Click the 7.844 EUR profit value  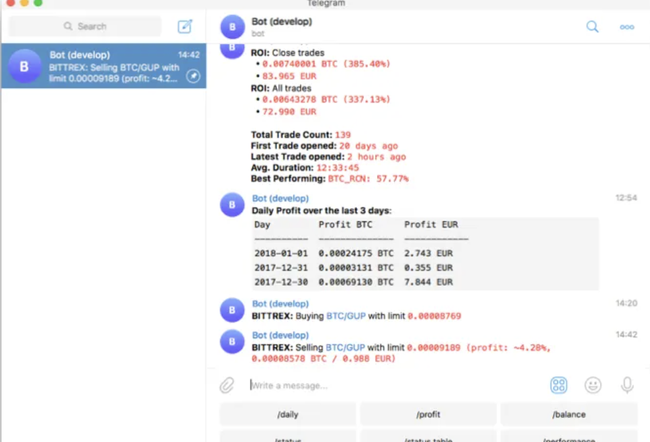[x=429, y=282]
